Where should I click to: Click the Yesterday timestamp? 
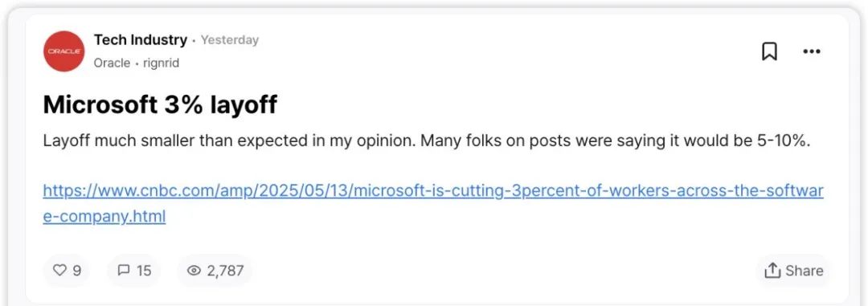(x=230, y=40)
